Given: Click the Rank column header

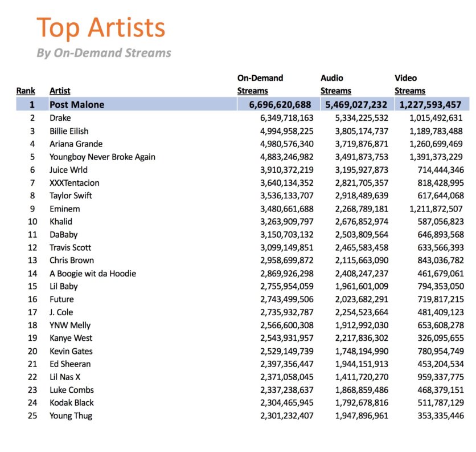Looking at the screenshot, I should coord(26,91).
